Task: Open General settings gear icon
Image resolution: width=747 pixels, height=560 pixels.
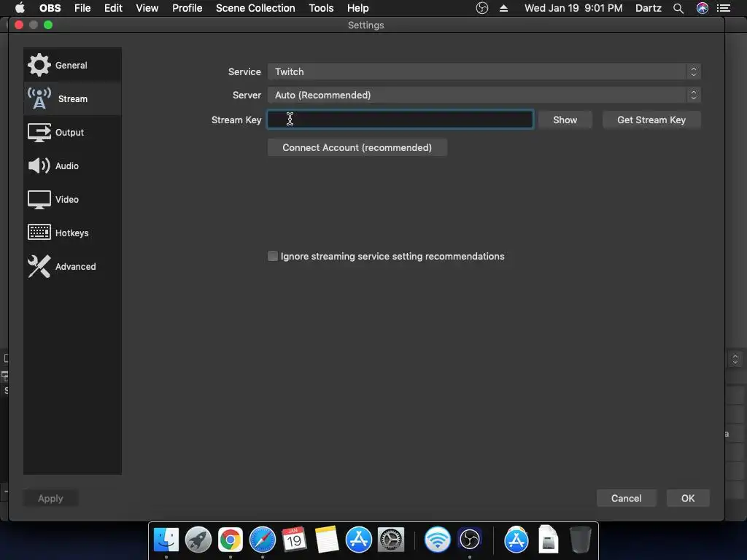Action: click(x=39, y=65)
